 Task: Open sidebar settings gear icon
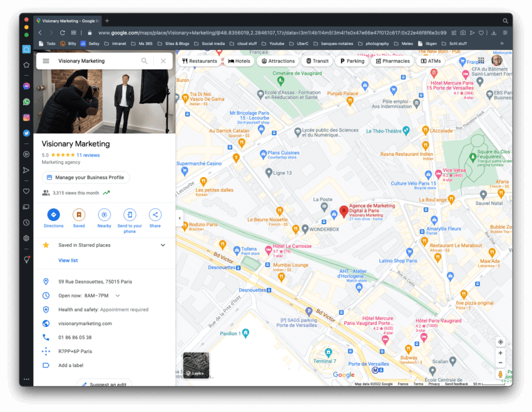pos(26,238)
